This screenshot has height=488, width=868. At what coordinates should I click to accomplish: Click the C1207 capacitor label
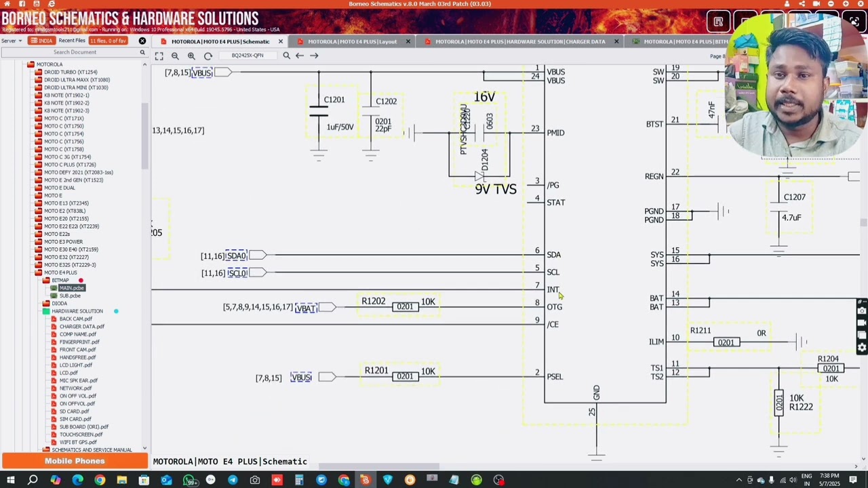tap(794, 197)
